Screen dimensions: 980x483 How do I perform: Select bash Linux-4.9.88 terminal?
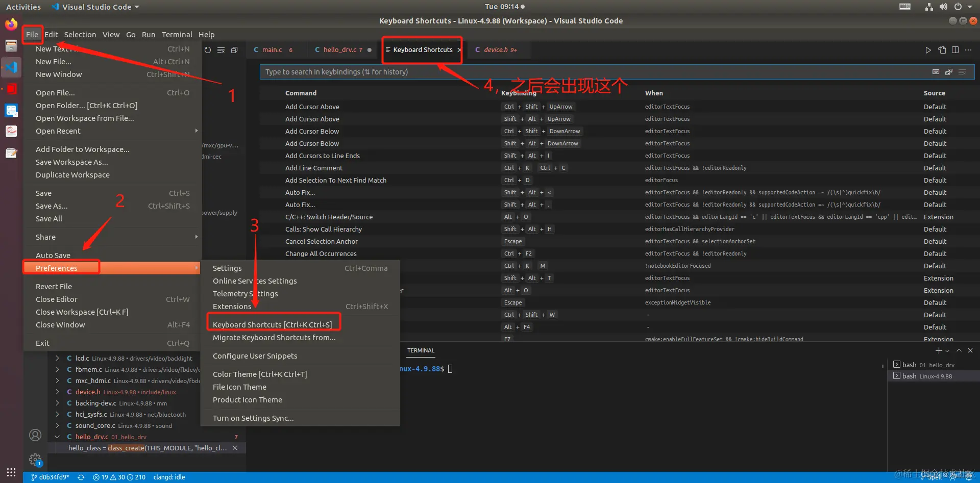click(x=933, y=376)
